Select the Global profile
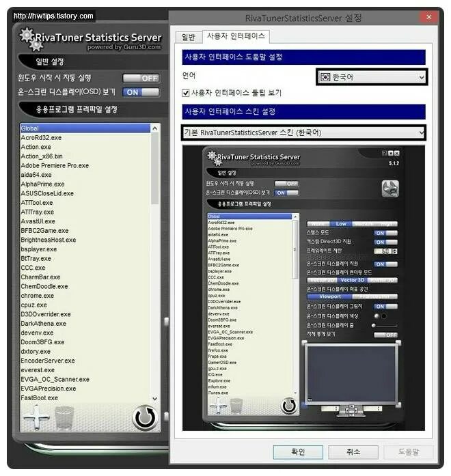 pyautogui.click(x=85, y=128)
